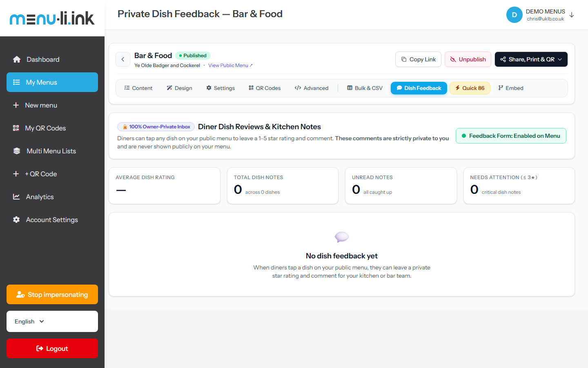
Task: Click the speech bubble empty-state icon
Action: point(342,237)
